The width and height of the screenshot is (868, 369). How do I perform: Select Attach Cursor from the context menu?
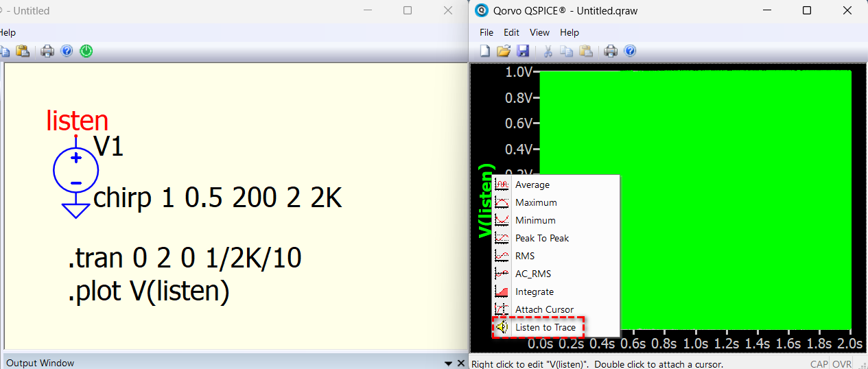point(543,309)
